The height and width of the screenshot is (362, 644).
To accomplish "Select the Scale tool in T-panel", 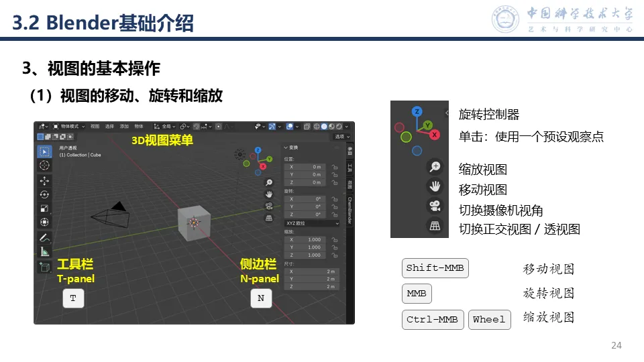I will (44, 208).
